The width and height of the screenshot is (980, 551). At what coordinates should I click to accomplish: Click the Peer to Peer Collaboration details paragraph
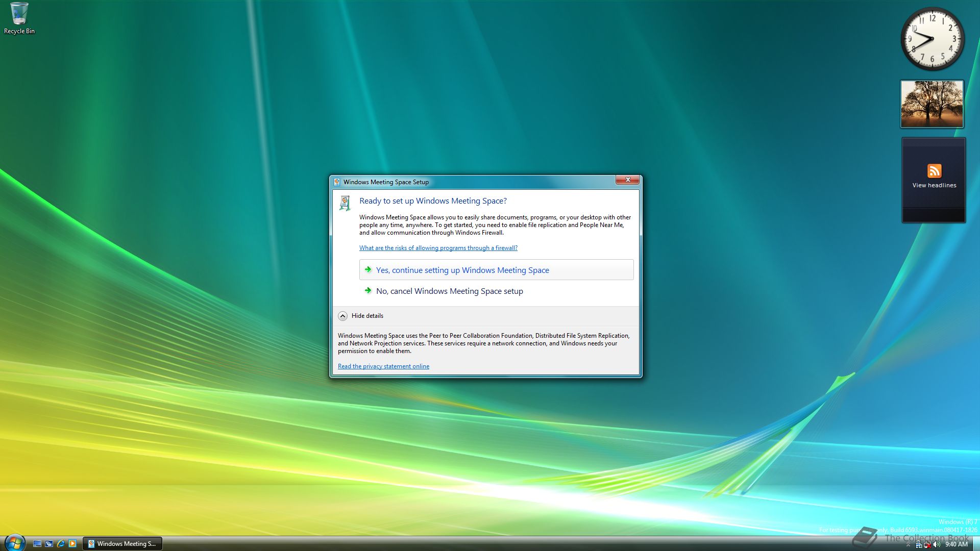[x=484, y=343]
